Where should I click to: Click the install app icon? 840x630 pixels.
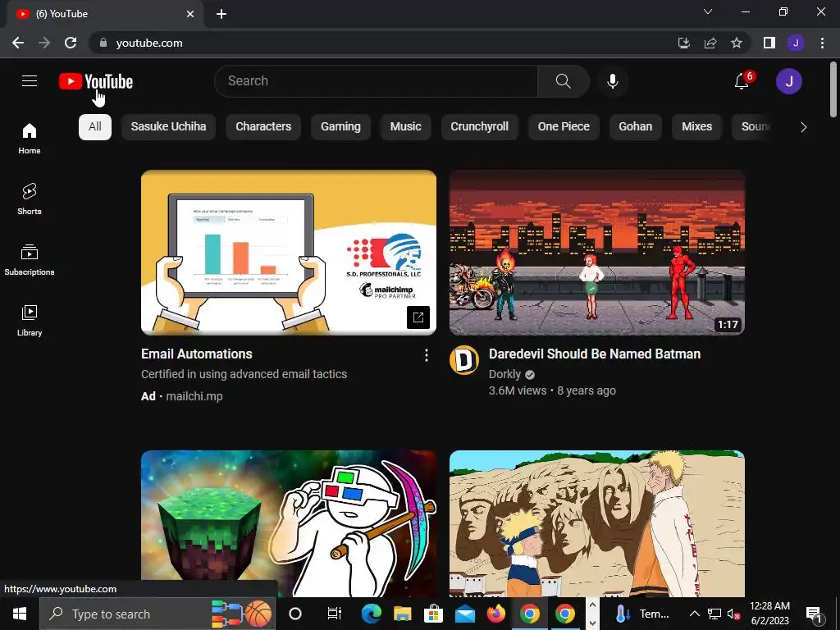pyautogui.click(x=684, y=43)
